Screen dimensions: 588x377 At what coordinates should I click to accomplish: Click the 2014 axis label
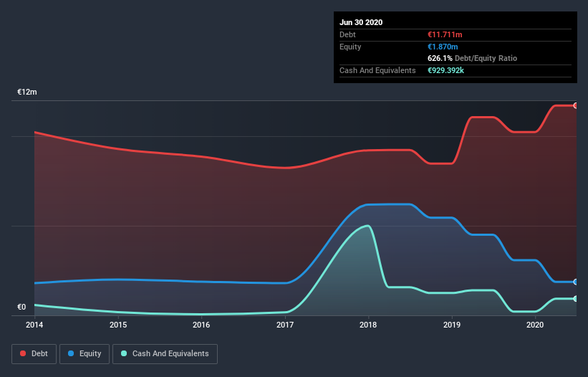(x=34, y=325)
